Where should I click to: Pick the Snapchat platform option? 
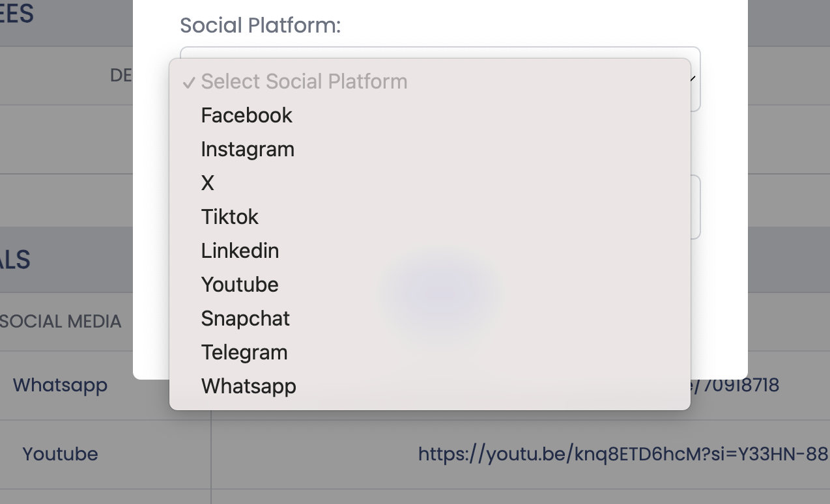(245, 318)
